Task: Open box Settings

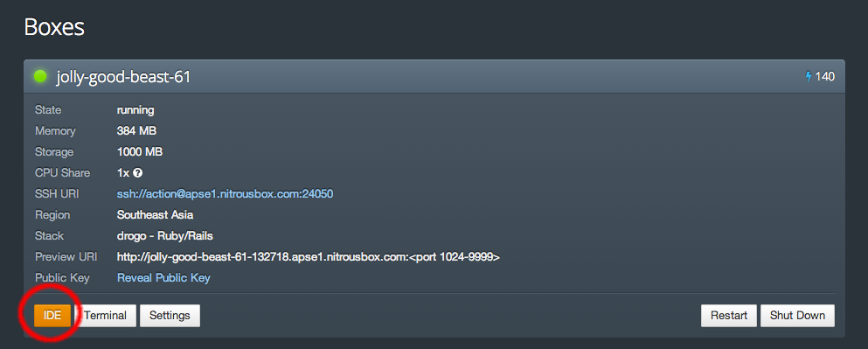Action: coord(170,316)
